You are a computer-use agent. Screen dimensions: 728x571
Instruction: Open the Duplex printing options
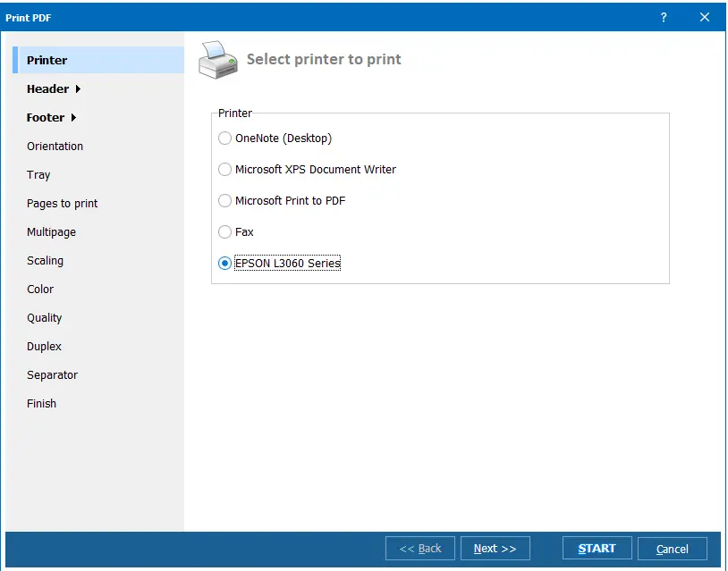tap(42, 346)
